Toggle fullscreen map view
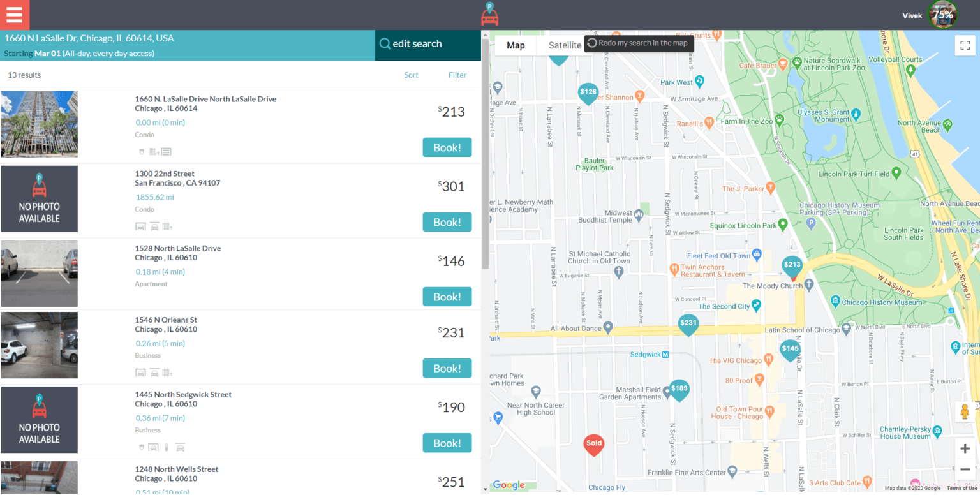Screen dimensions: 980x495 point(965,45)
